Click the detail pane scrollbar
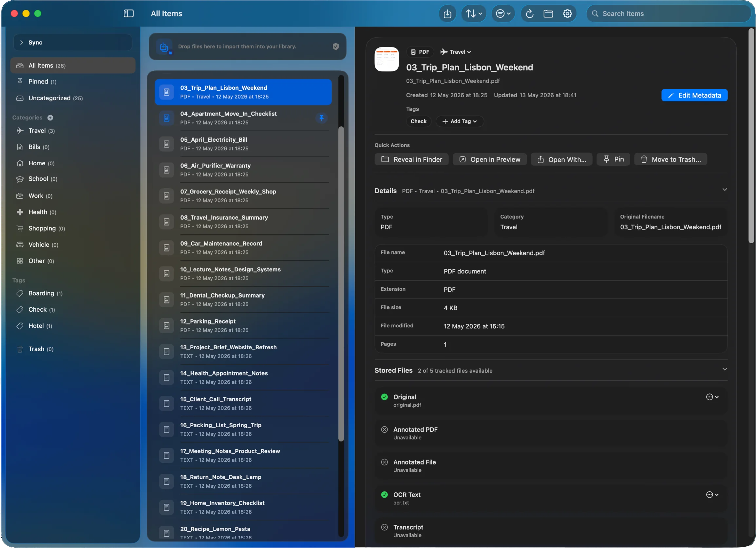Screen dimensions: 756x548 click(751, 136)
